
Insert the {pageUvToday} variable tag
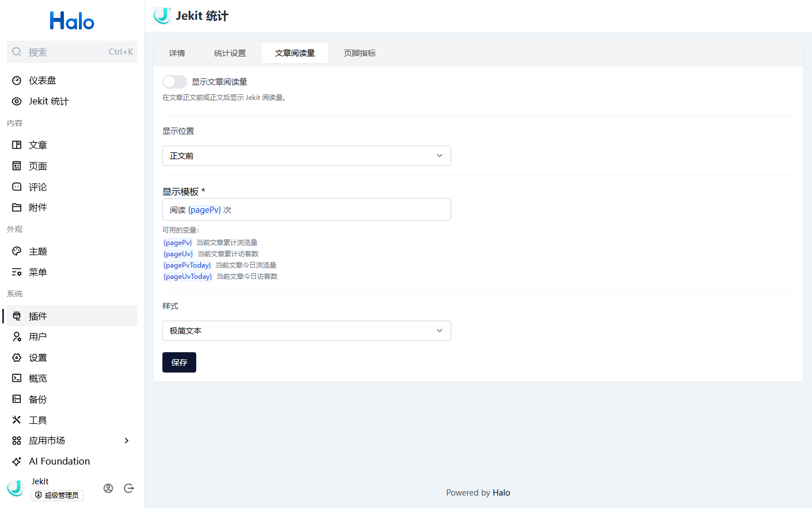pos(188,277)
